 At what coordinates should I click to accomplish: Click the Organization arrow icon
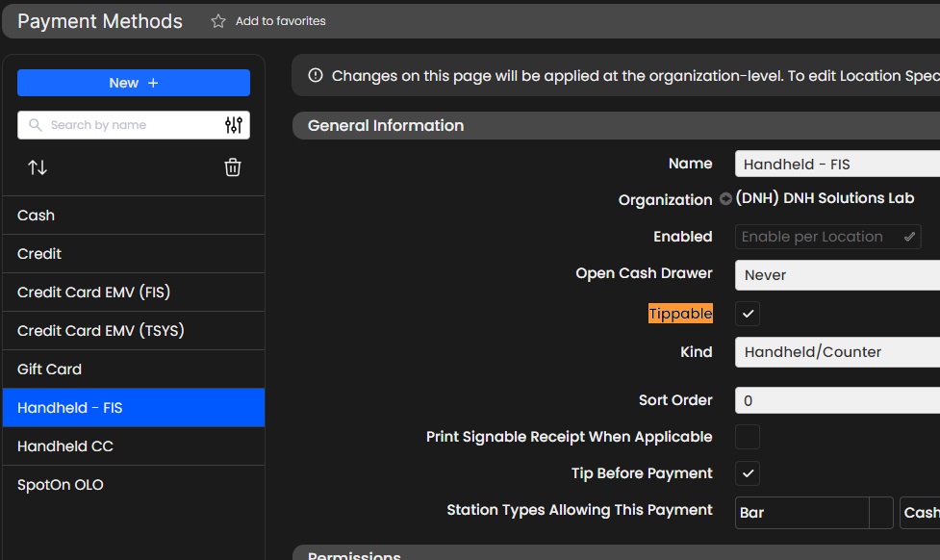point(725,198)
